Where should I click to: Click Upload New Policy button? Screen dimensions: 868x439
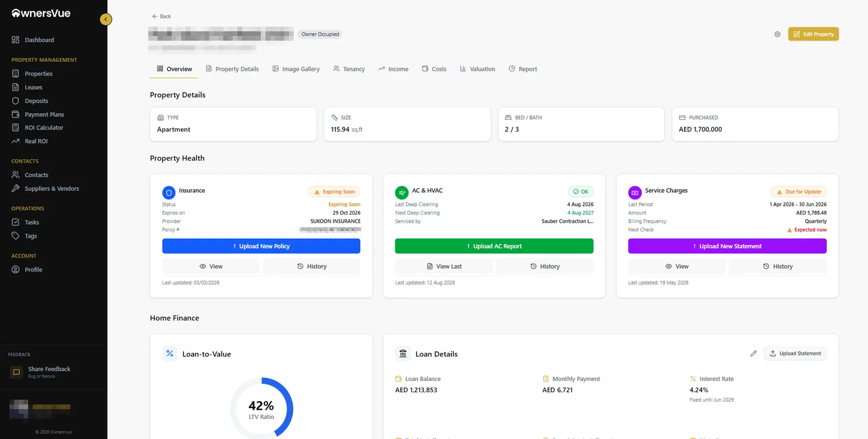(x=261, y=246)
